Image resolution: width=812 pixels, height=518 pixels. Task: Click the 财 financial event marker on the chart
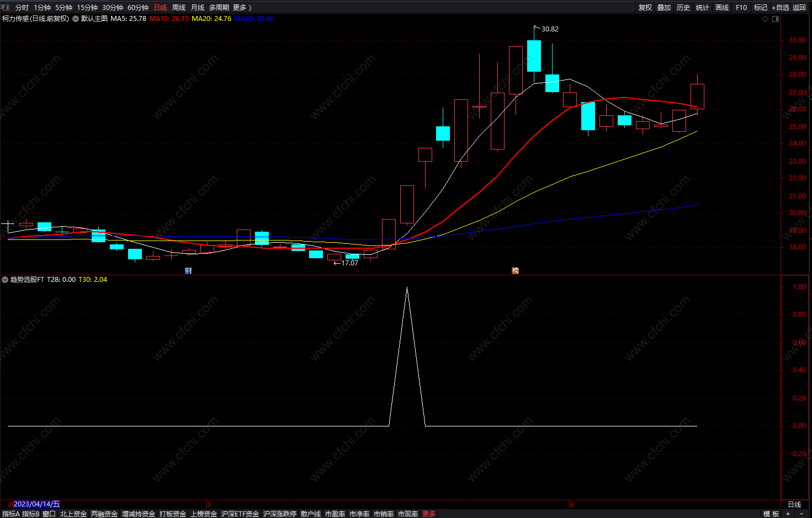coord(189,270)
